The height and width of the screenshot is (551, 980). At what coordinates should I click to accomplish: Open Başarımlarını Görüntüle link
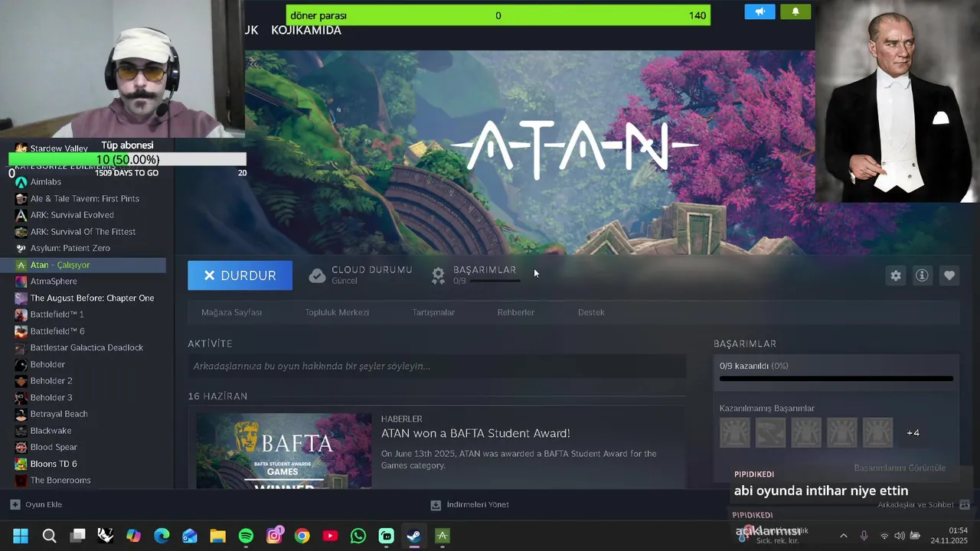coord(900,468)
